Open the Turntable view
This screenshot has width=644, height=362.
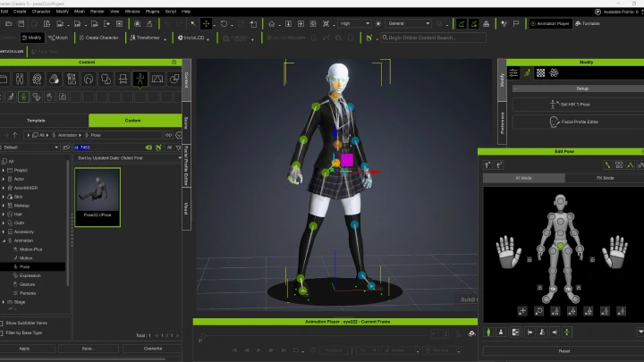(588, 24)
